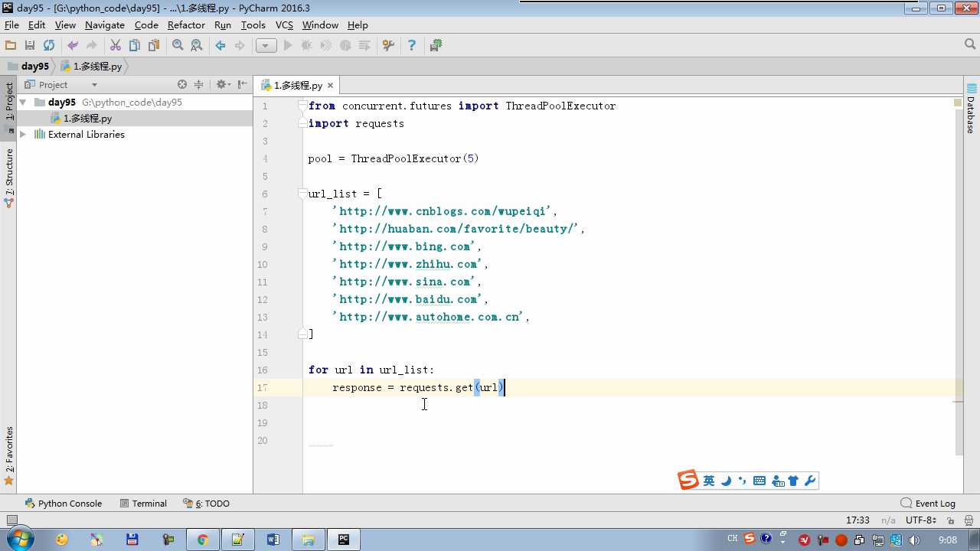Click the Save All toolbar icon
980x551 pixels.
click(30, 46)
